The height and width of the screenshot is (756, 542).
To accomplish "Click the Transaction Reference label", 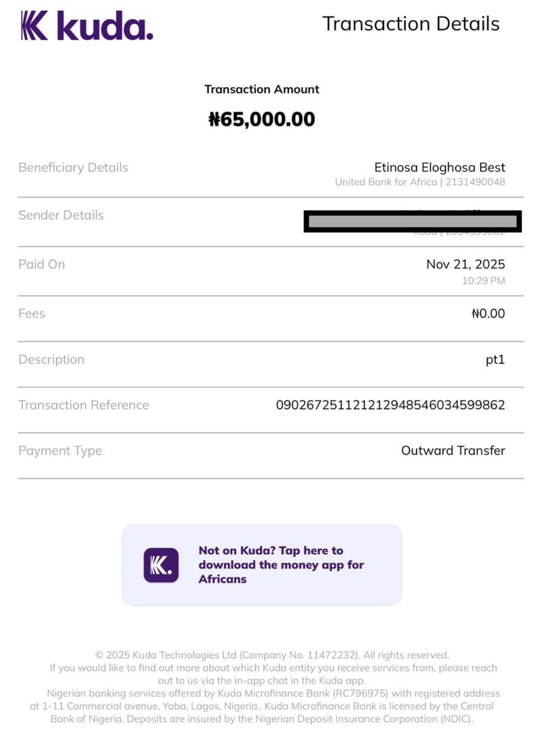I will pyautogui.click(x=84, y=405).
